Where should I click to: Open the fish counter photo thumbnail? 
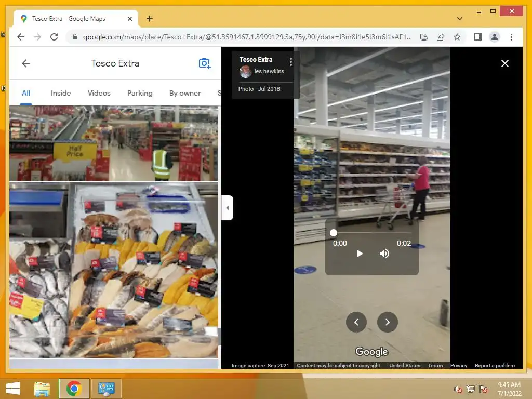tap(114, 270)
